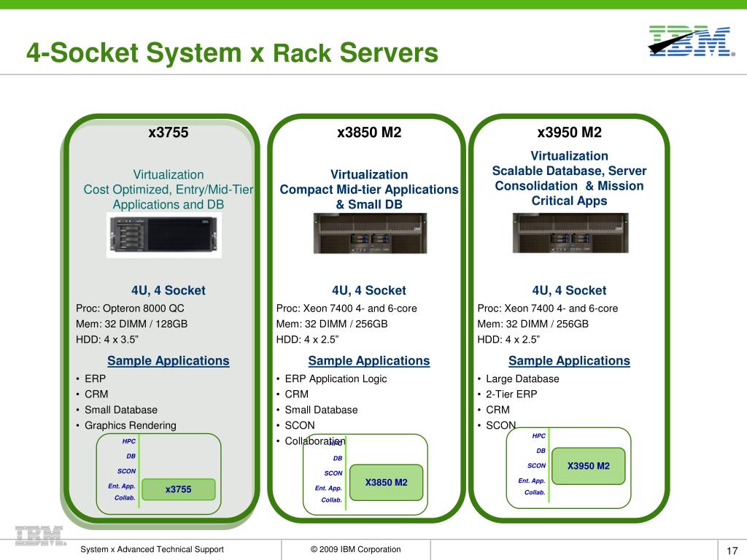This screenshot has width=747, height=560.
Task: Select 'HDD: 4 x 3.5"' line
Action: point(107,340)
